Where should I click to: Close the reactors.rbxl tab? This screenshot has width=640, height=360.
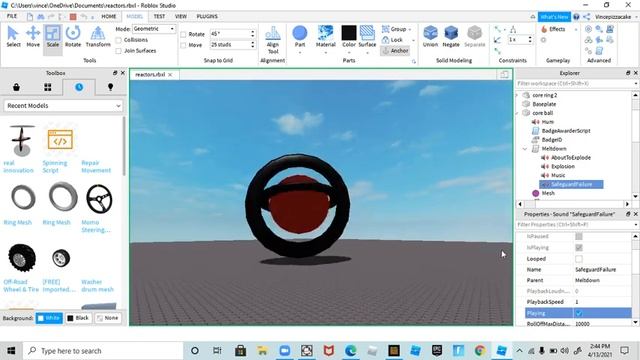170,75
